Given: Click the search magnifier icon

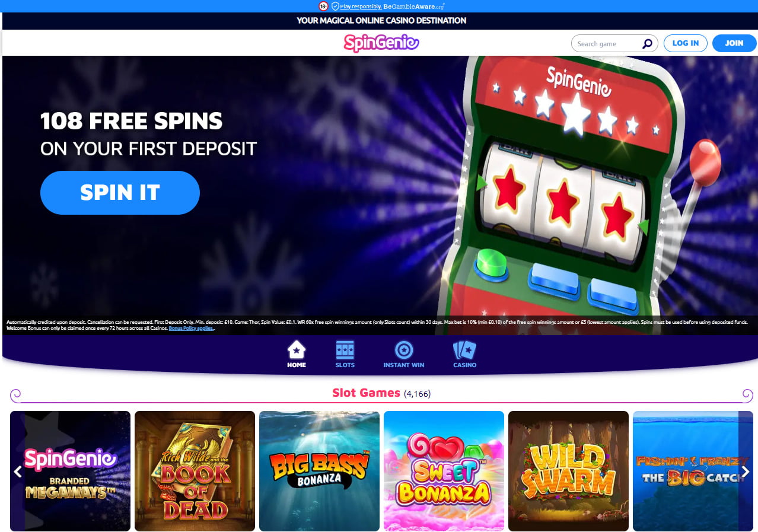Looking at the screenshot, I should [x=647, y=43].
